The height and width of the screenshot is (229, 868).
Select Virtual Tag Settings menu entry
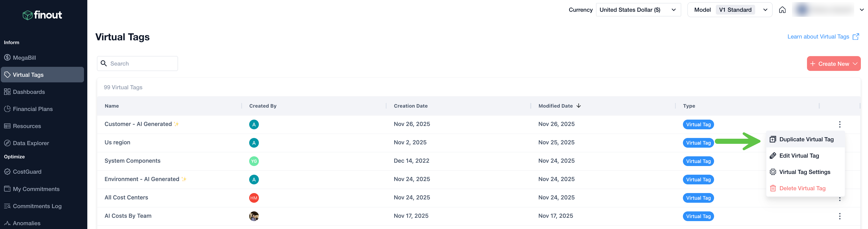[x=804, y=172]
